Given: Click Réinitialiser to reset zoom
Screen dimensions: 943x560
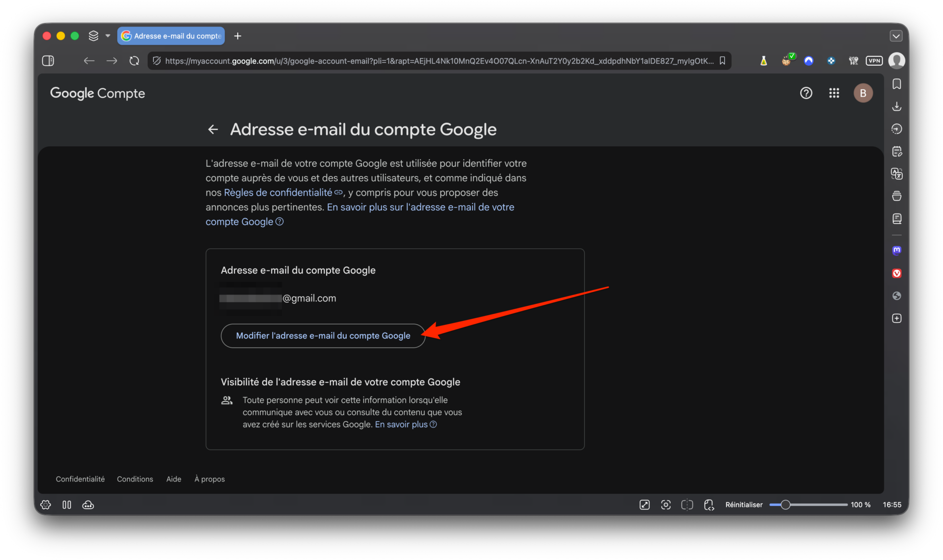Looking at the screenshot, I should point(744,505).
